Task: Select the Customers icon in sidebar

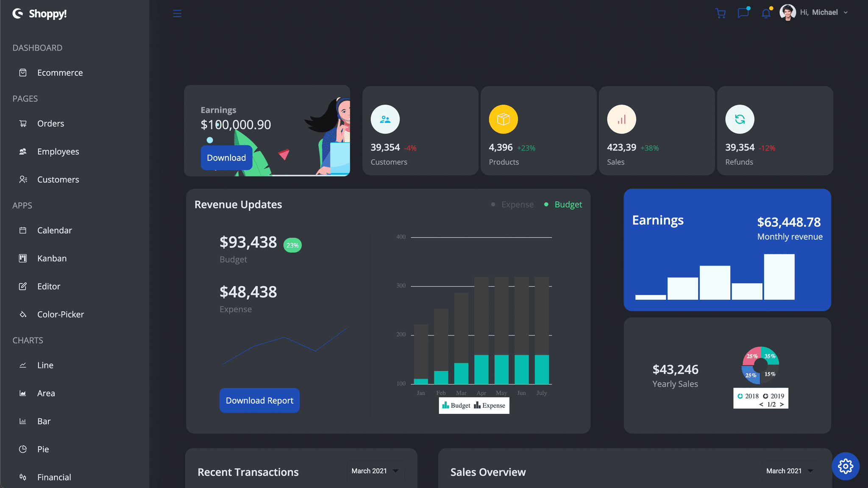Action: pyautogui.click(x=22, y=179)
